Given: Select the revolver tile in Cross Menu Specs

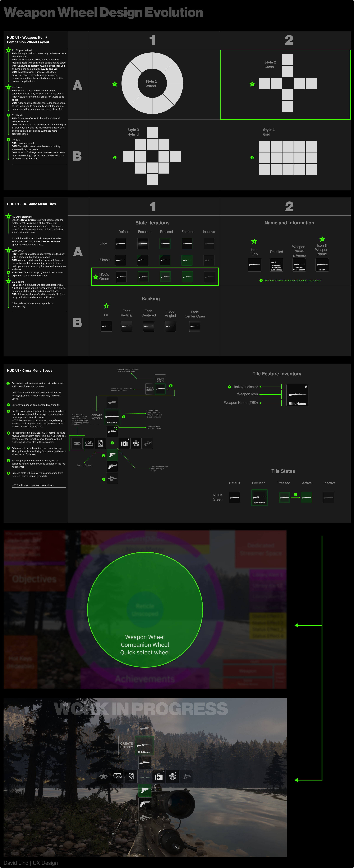Looking at the screenshot, I should click(112, 467).
